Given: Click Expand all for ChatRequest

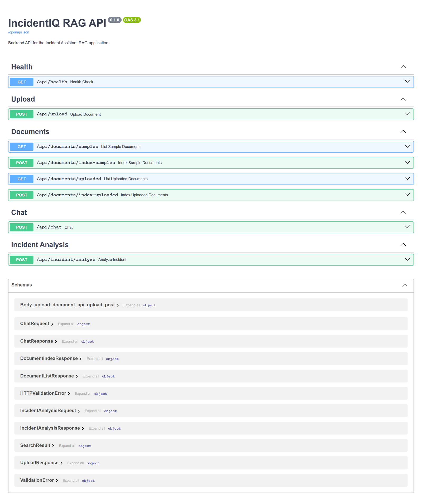Looking at the screenshot, I should (66, 324).
